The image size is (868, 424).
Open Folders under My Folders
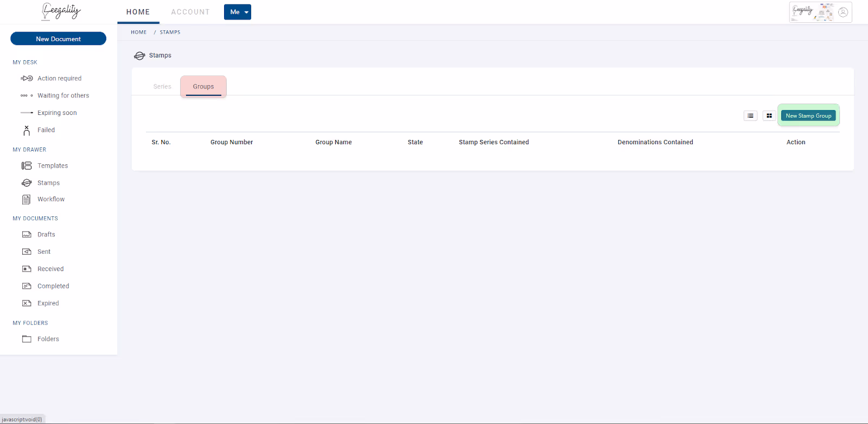[48, 339]
